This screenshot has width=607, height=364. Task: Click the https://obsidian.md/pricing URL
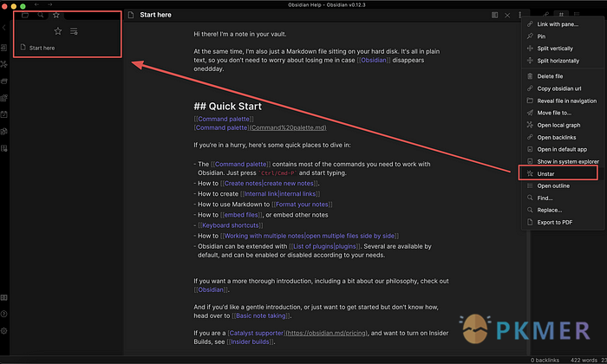327,333
